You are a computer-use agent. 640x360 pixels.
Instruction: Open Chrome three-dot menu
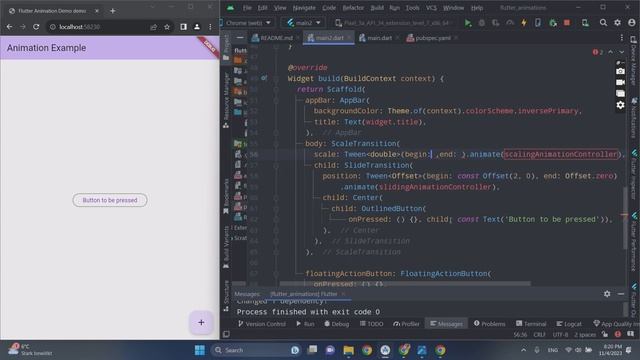tap(210, 27)
